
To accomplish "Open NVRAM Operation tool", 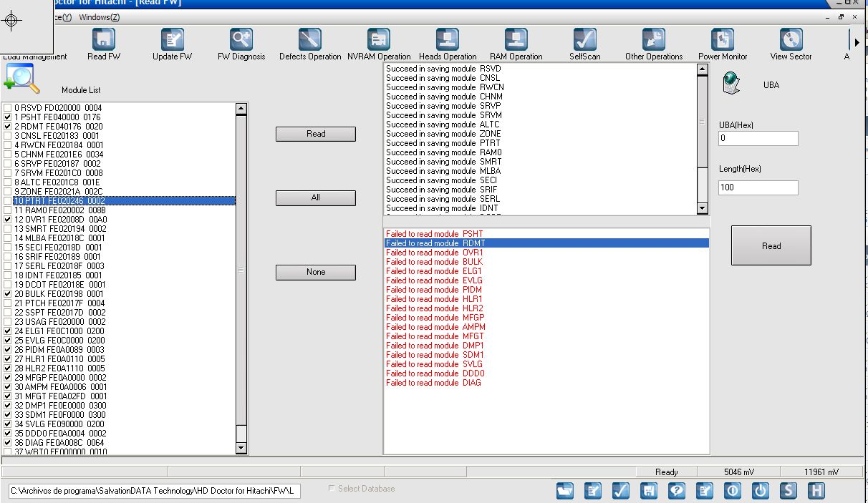I will click(379, 44).
